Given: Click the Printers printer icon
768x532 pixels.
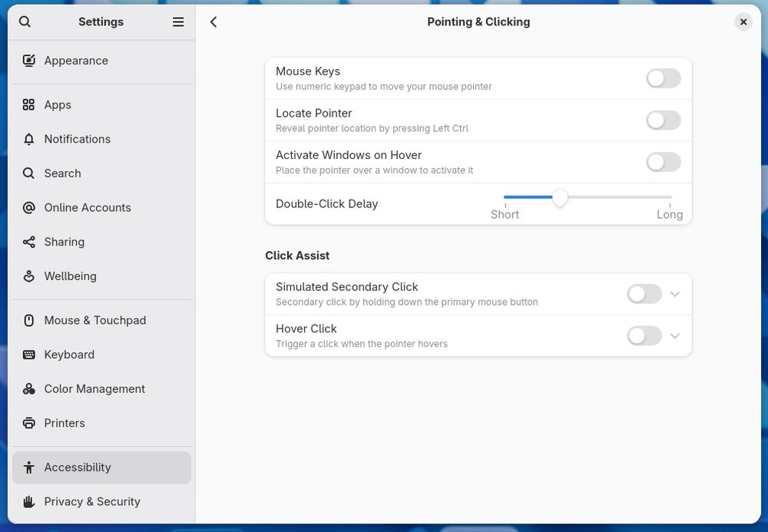Looking at the screenshot, I should [29, 423].
